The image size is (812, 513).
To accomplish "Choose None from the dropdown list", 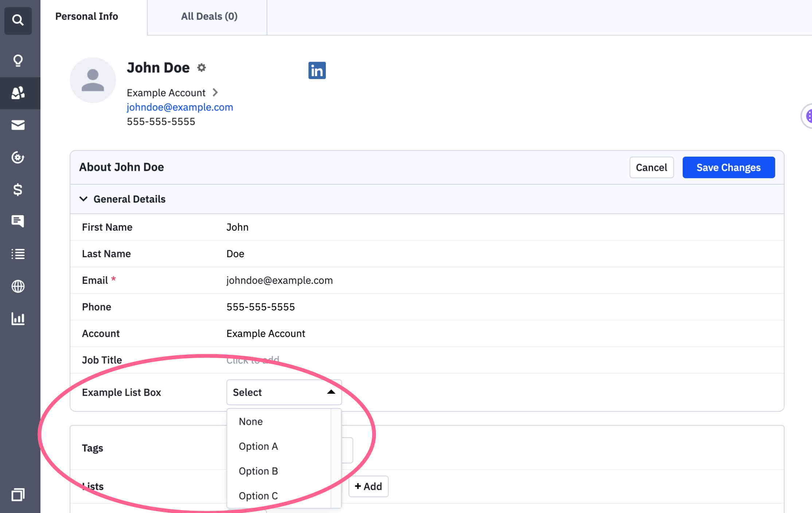I will [x=279, y=422].
